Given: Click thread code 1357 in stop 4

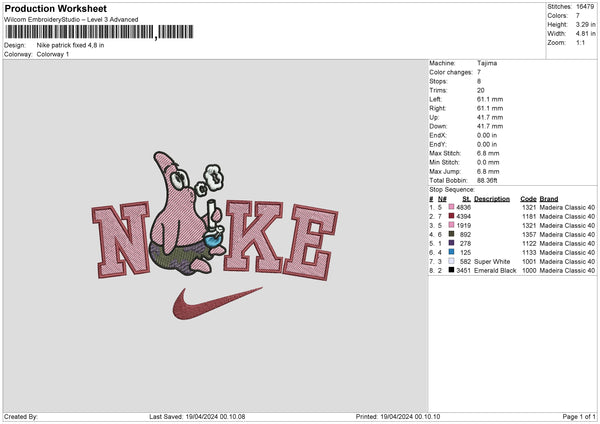Looking at the screenshot, I should (529, 235).
